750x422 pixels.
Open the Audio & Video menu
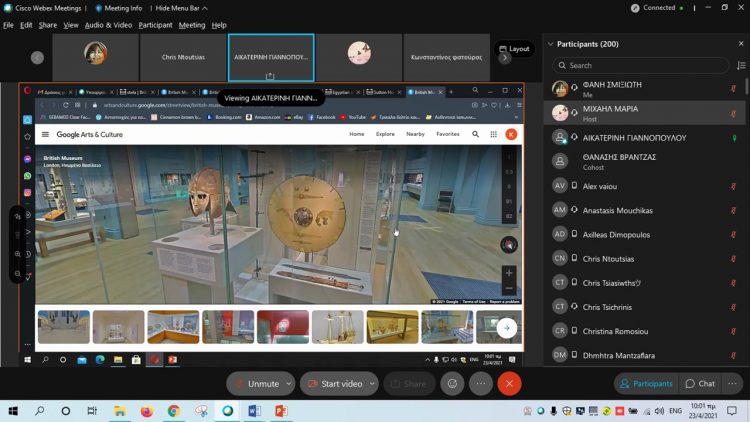pos(108,25)
